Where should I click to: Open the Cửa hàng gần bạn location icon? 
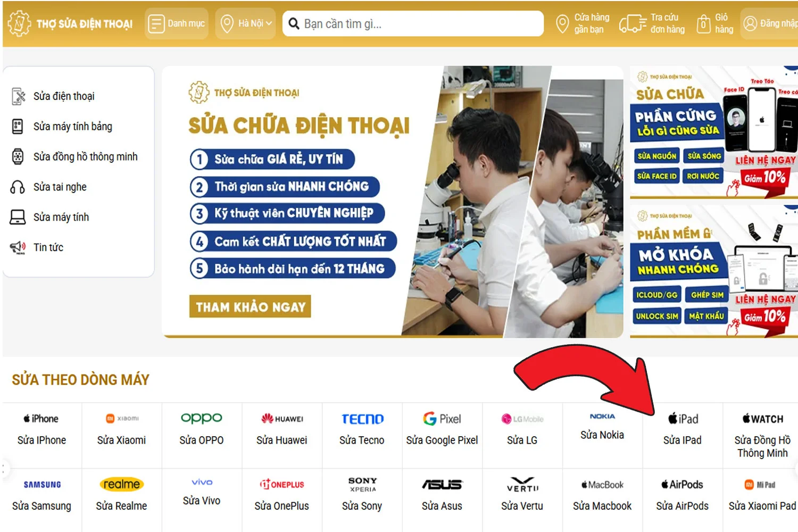(x=562, y=24)
